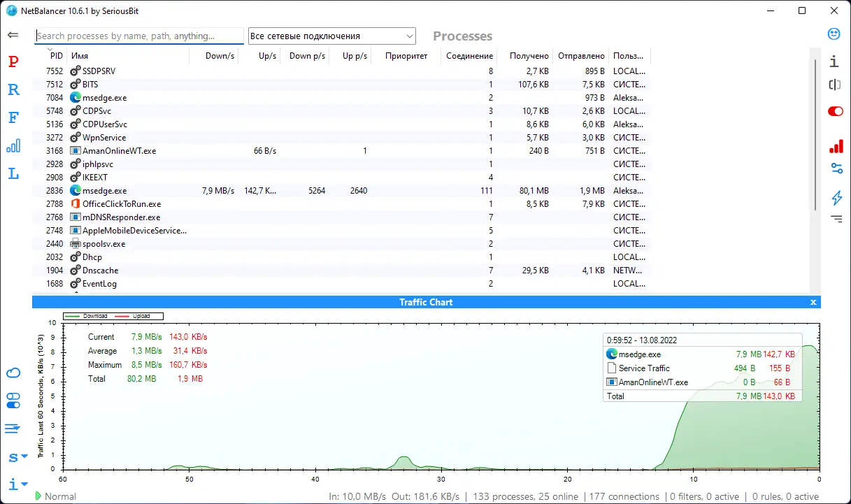Open the traffic graph view in left sidebar

(13, 145)
